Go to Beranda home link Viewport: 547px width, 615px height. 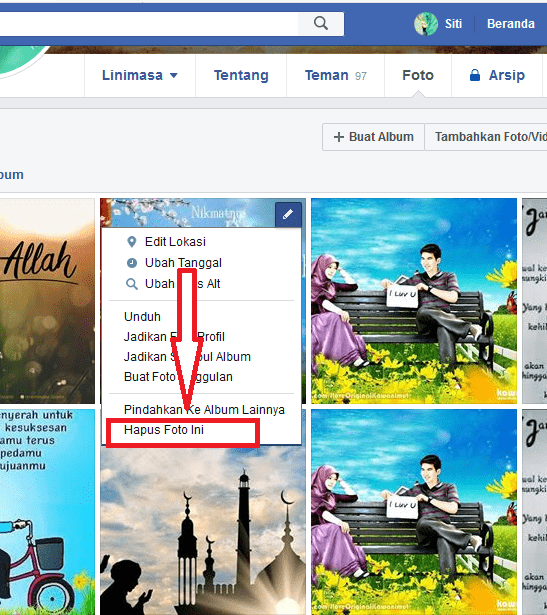click(511, 24)
